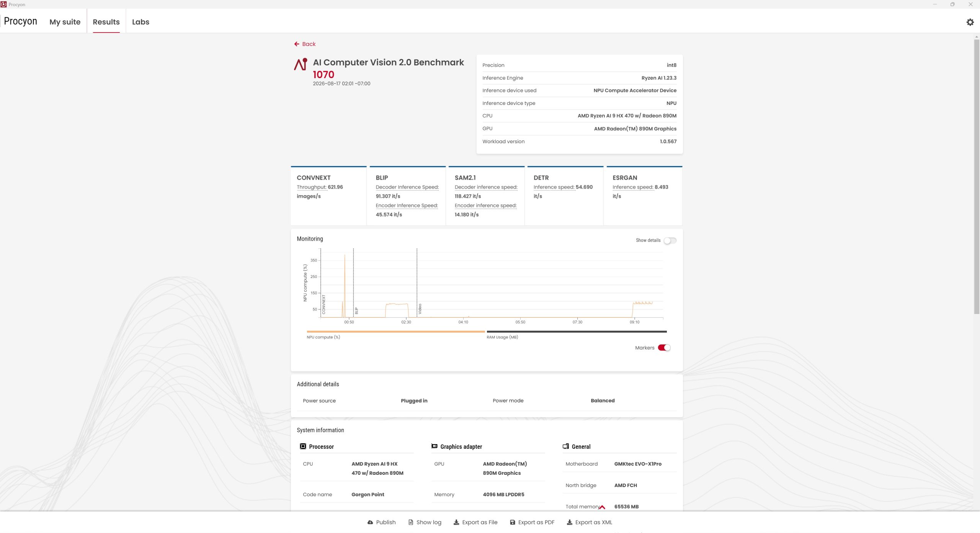Click the AI benchmark logo icon
This screenshot has height=533, width=980.
point(301,64)
